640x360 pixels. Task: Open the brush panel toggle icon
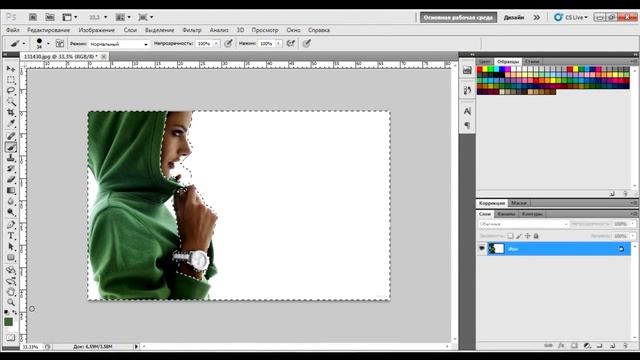[x=60, y=43]
